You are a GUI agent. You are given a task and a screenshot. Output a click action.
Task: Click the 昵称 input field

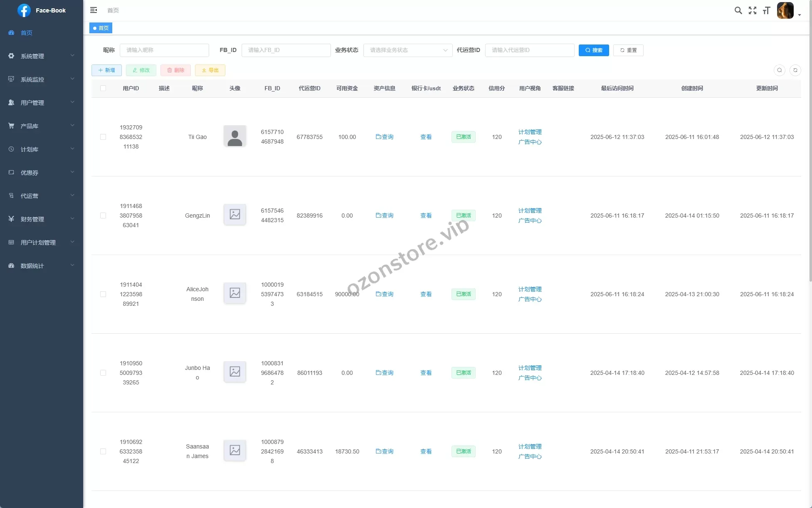point(164,50)
